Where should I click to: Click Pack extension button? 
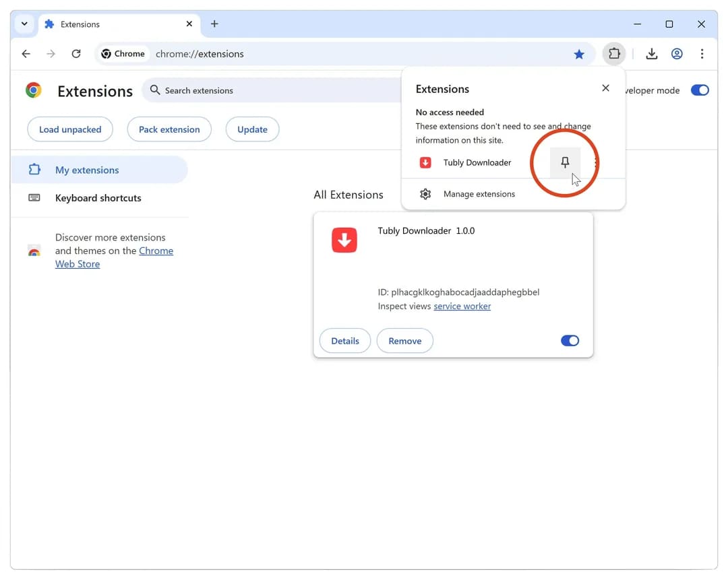click(169, 129)
